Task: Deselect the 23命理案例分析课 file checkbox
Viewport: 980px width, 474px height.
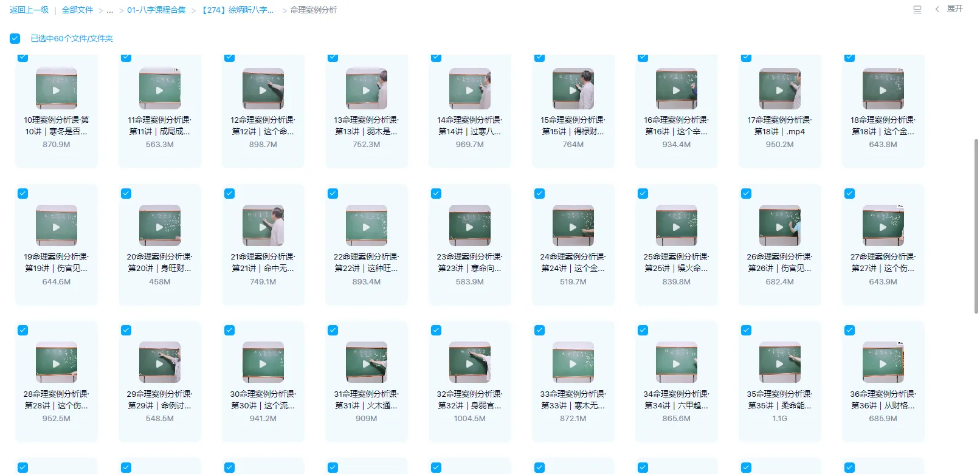Action: [x=436, y=193]
